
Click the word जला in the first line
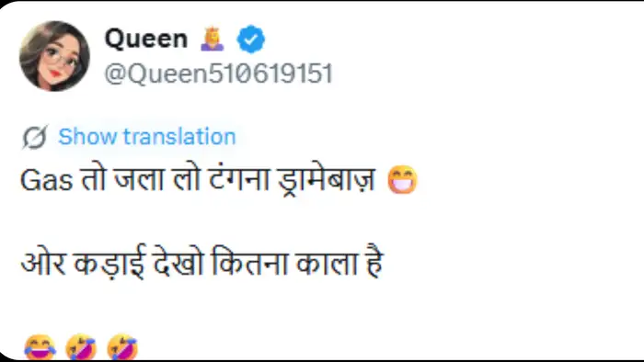pyautogui.click(x=139, y=179)
